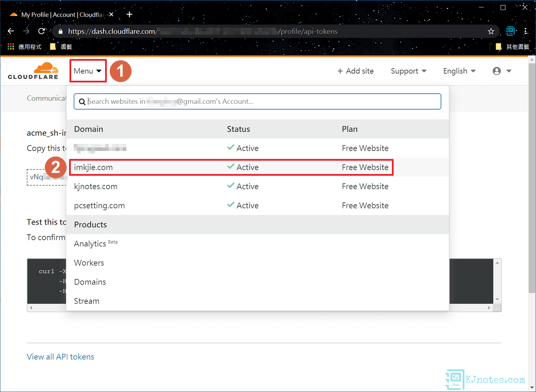Click the user account avatar icon
The width and height of the screenshot is (536, 392).
tap(497, 71)
